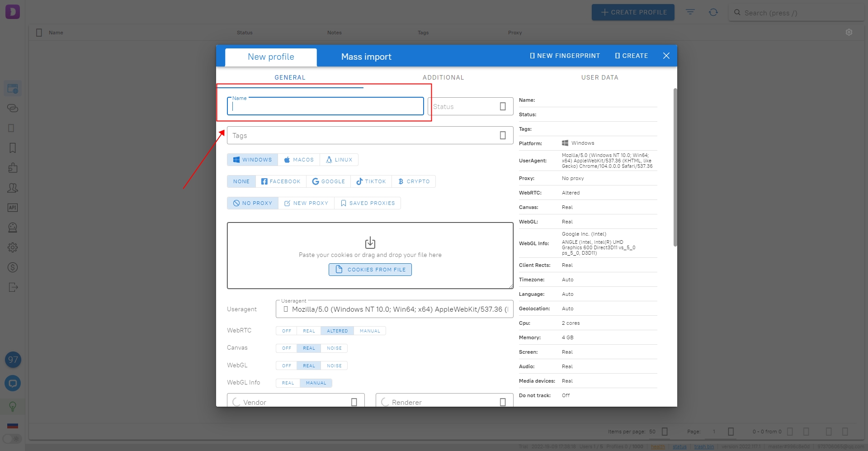Viewport: 868px width, 451px height.
Task: Click the refresh profiles icon
Action: point(713,12)
